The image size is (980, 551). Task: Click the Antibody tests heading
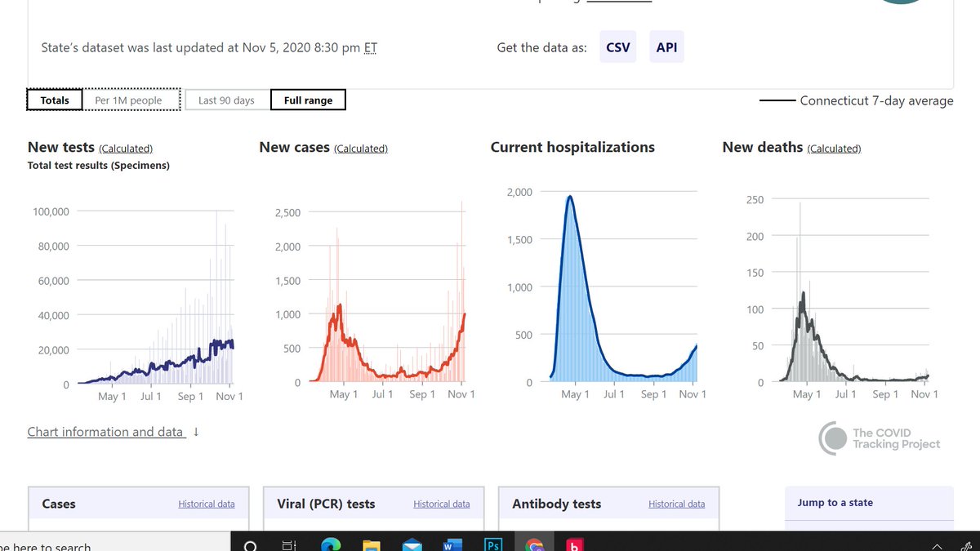coord(557,504)
